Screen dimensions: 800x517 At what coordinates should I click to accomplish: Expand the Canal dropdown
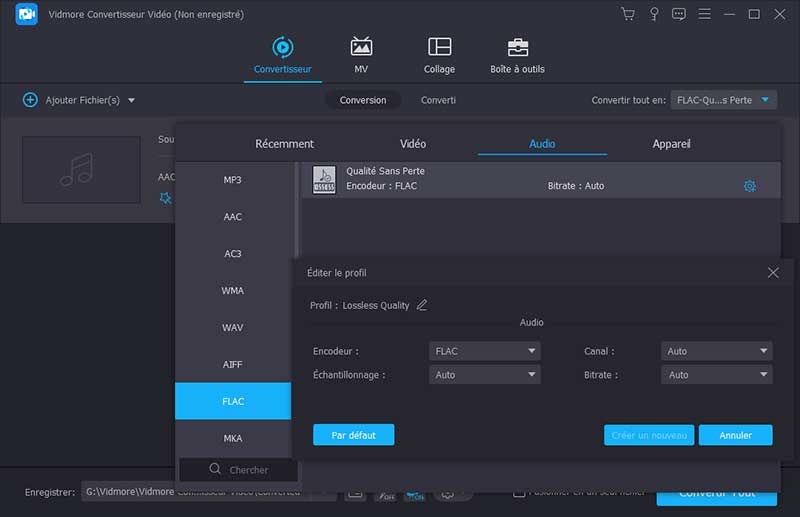tap(717, 351)
